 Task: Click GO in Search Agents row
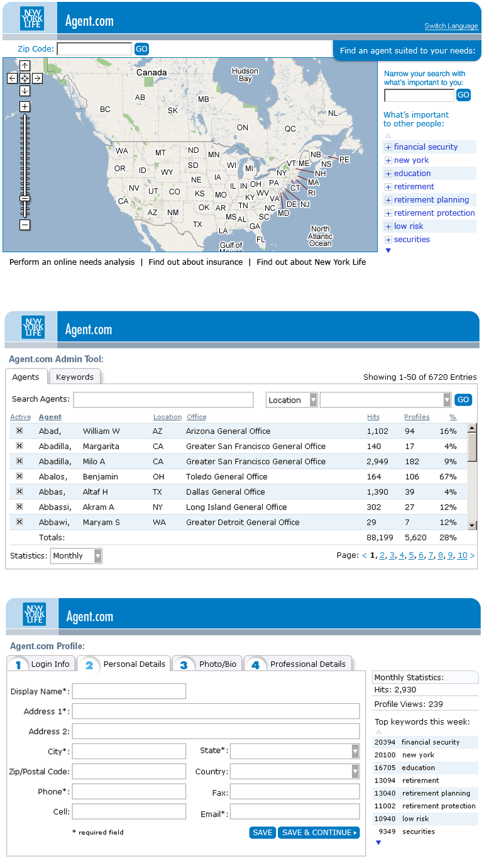pyautogui.click(x=463, y=400)
